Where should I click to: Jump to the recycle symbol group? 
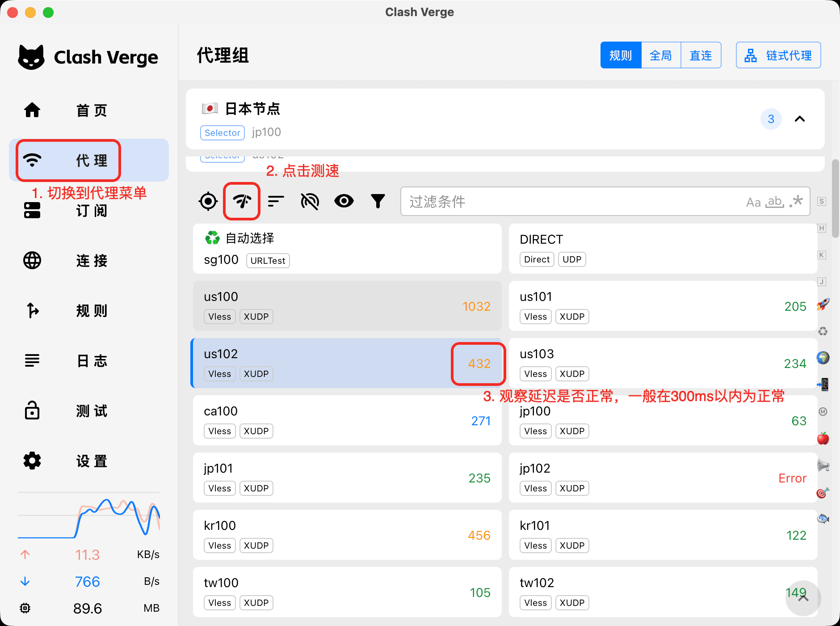tap(823, 331)
